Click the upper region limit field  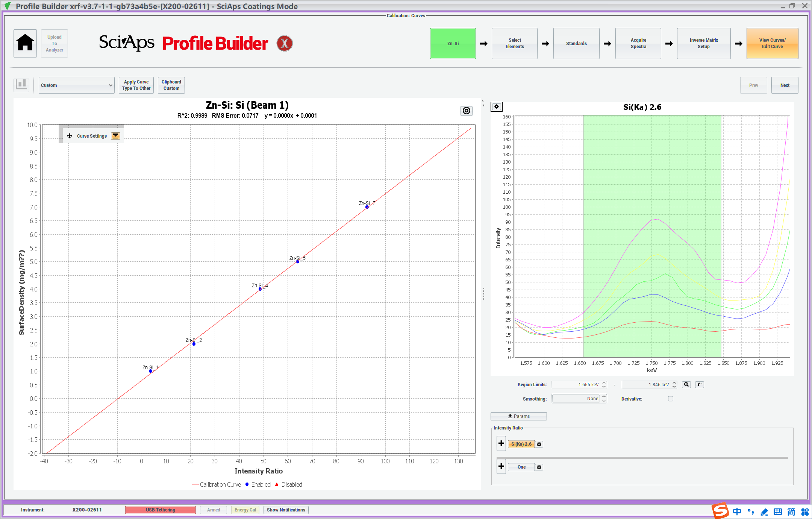647,384
